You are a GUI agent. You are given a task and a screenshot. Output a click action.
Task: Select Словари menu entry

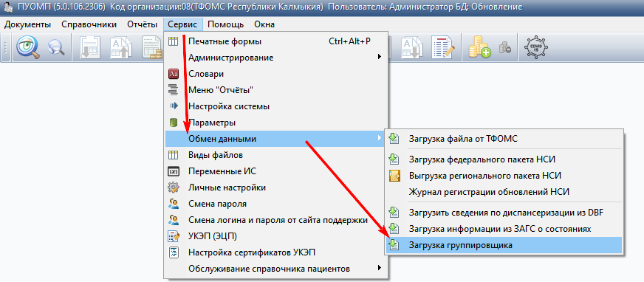point(276,74)
